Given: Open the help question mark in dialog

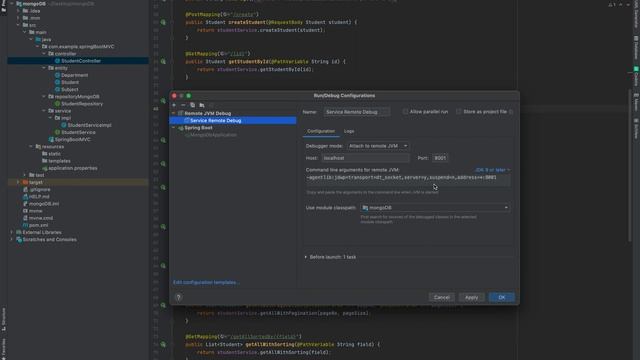Looking at the screenshot, I should [x=178, y=298].
